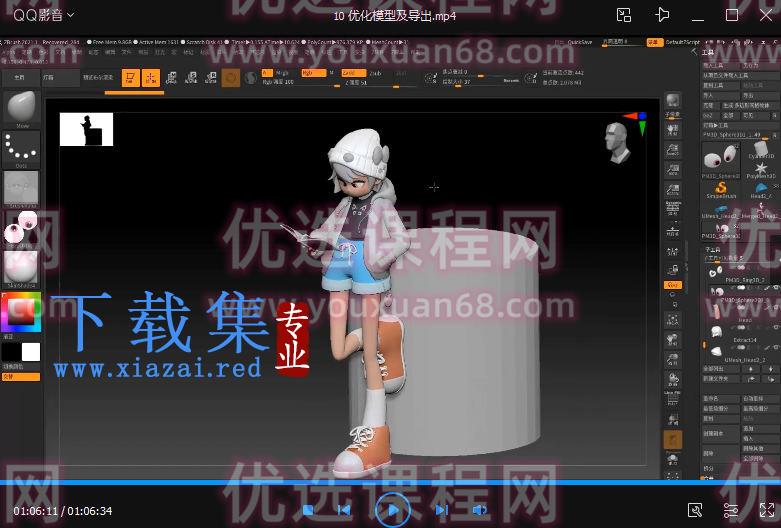Open the eyeball texture selector
This screenshot has height=528, width=781.
21,228
